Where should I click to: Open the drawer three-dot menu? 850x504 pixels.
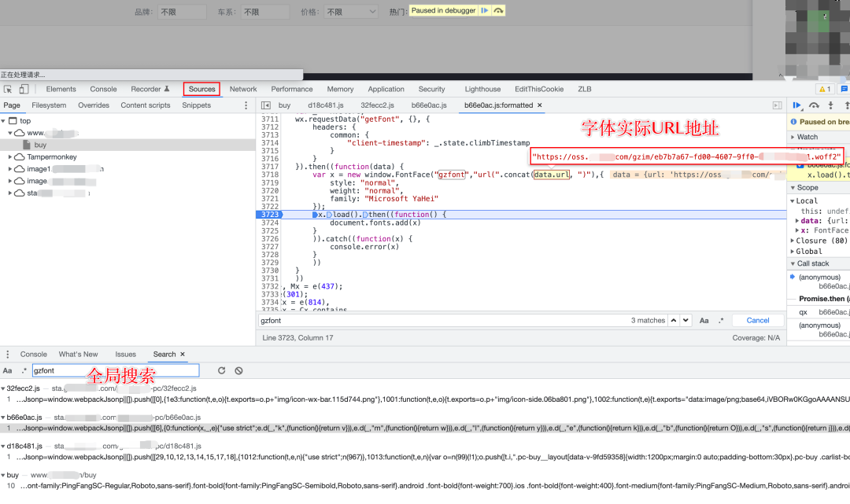coord(8,354)
